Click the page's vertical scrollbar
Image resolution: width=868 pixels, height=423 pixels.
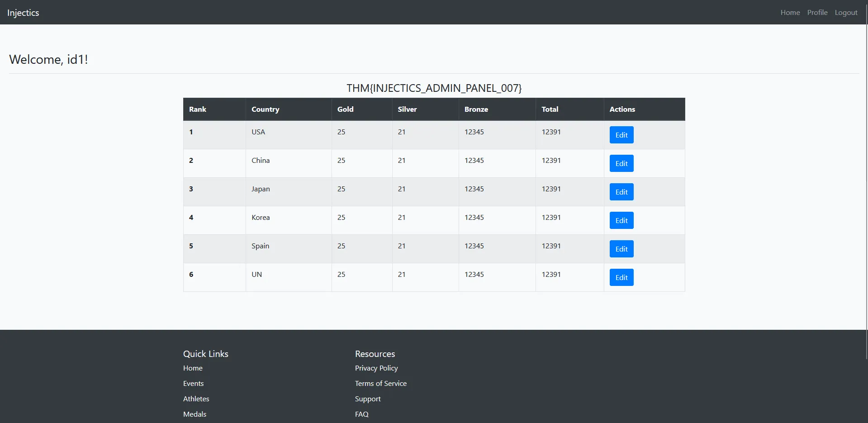[867, 181]
